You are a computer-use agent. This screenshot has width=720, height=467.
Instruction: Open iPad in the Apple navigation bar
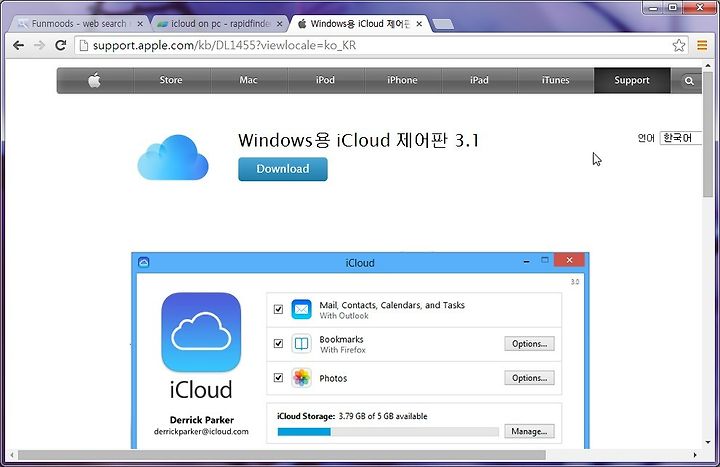(x=479, y=80)
